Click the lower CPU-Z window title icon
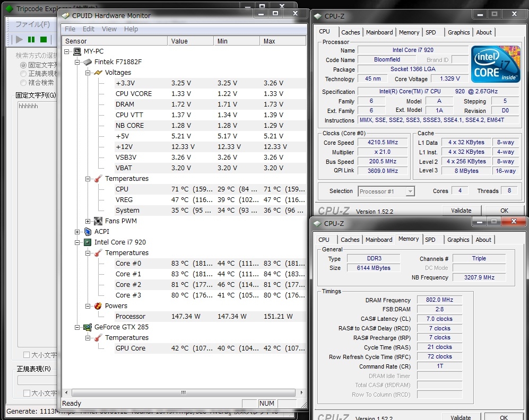Viewport: 529px width, 420px height. [317, 223]
